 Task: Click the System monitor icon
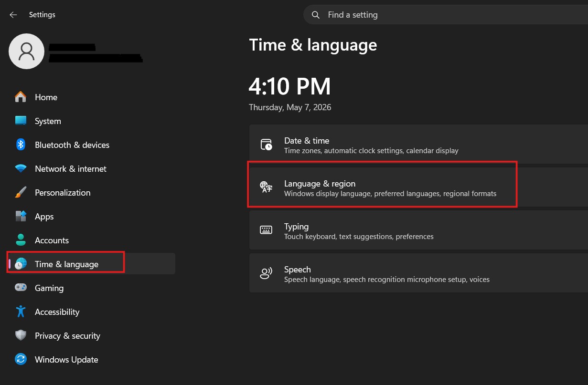pos(21,121)
